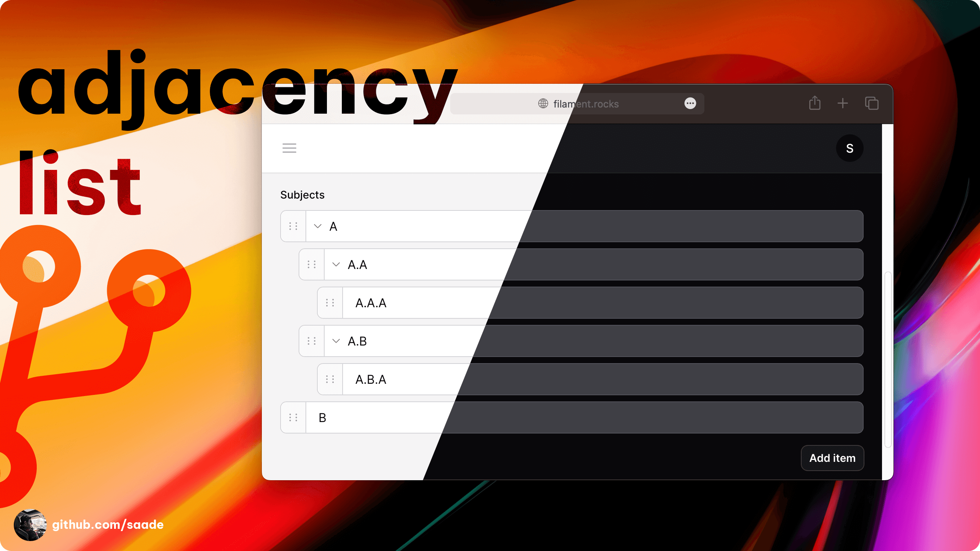
Task: Collapse the A.B node using chevron
Action: click(x=336, y=341)
